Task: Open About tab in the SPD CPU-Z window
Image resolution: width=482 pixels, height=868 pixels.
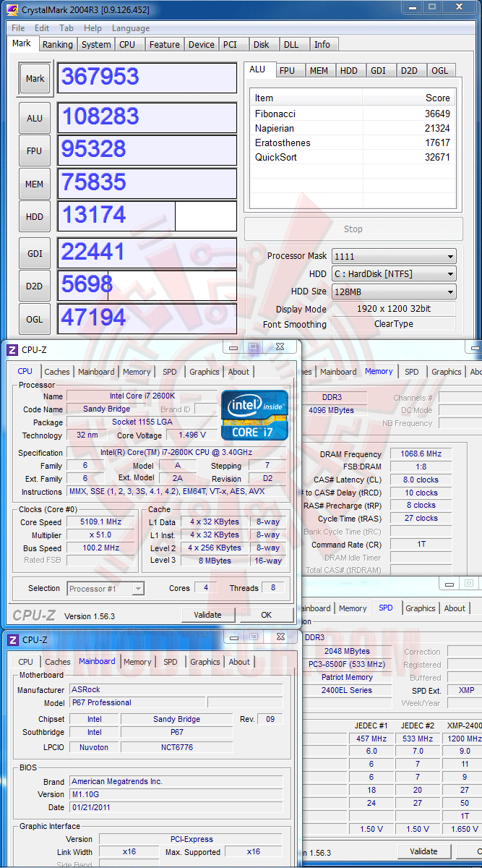Action: pos(455,608)
